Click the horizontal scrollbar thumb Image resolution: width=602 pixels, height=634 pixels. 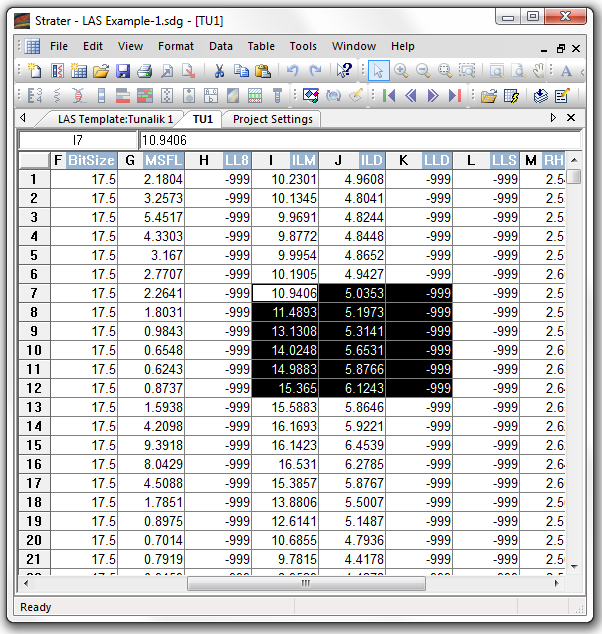click(306, 583)
